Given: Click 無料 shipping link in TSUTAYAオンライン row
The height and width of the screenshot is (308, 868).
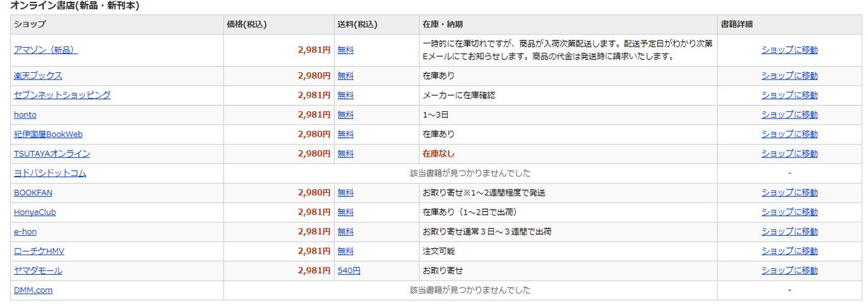Looking at the screenshot, I should (346, 153).
